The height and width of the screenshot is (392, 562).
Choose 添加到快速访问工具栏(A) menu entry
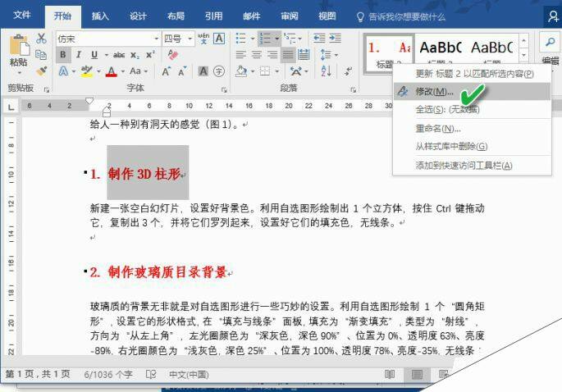[472, 165]
